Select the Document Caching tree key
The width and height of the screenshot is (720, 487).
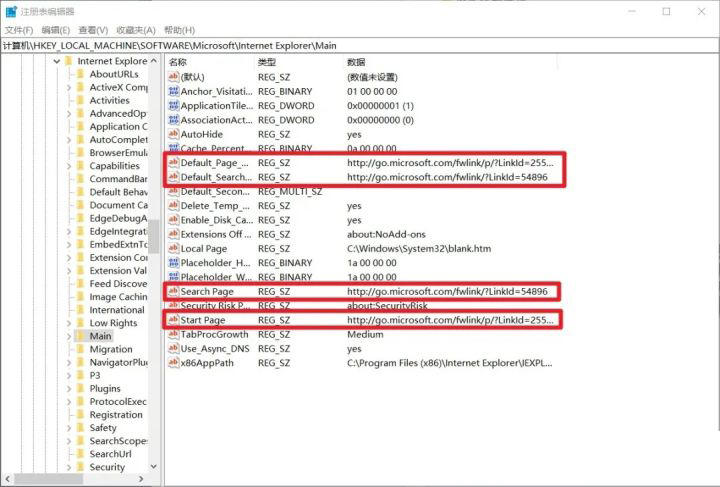pos(118,205)
